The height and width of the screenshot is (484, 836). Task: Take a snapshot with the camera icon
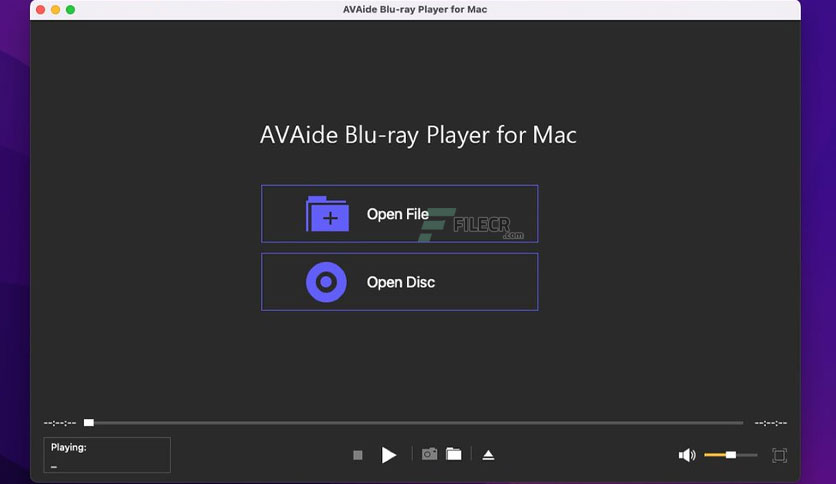tap(429, 454)
